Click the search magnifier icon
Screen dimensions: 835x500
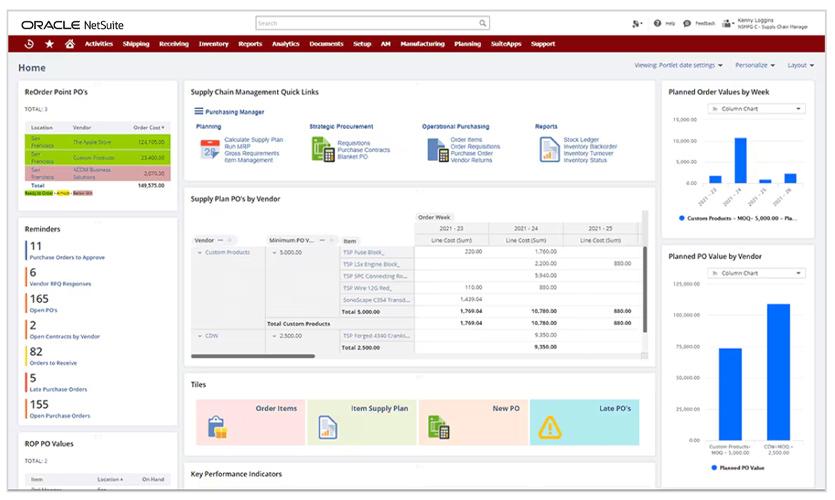[482, 23]
